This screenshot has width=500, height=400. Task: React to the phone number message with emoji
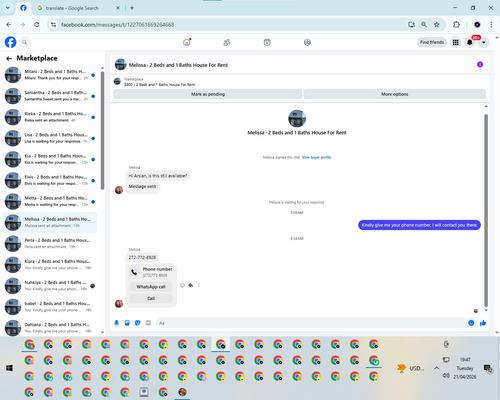pos(182,285)
